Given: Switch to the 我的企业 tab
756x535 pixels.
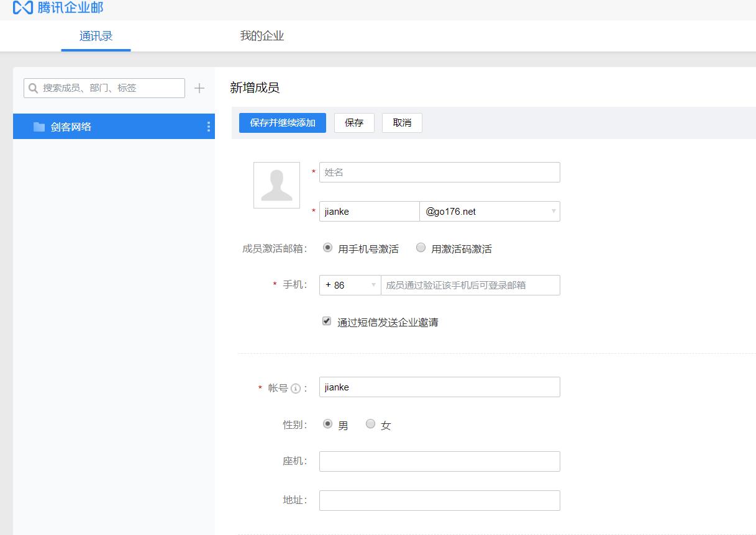Looking at the screenshot, I should tap(262, 36).
